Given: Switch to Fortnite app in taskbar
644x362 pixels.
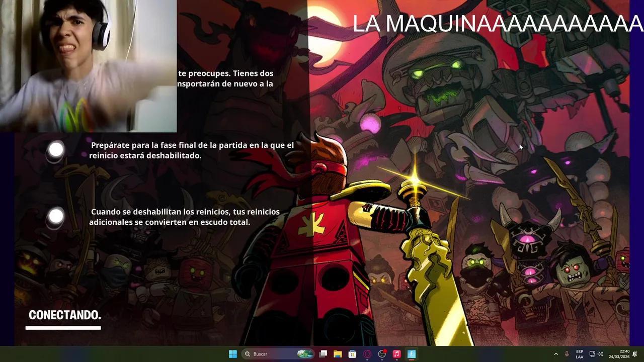Looking at the screenshot, I should (411, 354).
